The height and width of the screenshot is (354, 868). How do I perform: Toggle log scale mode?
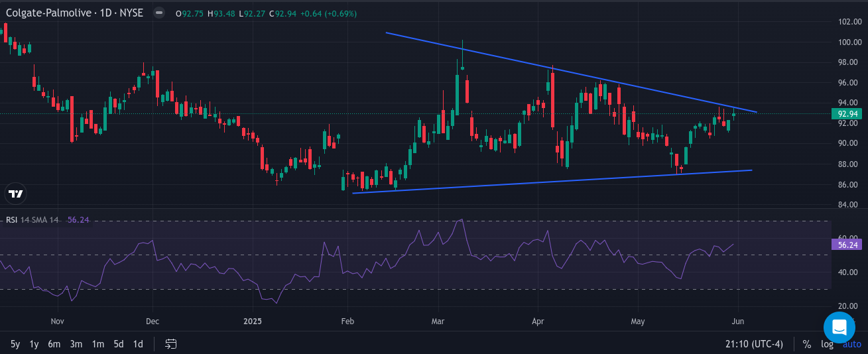click(827, 344)
